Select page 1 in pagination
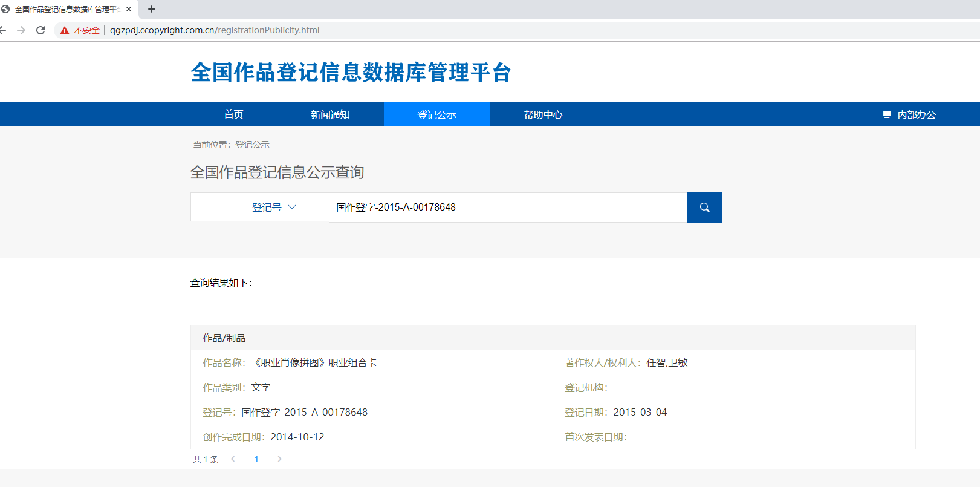The height and width of the screenshot is (487, 980). (x=256, y=459)
